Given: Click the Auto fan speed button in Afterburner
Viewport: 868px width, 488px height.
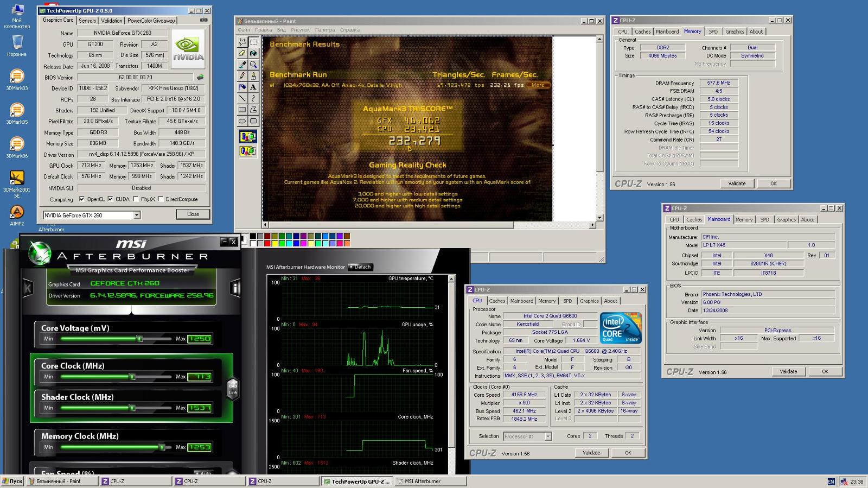Looking at the screenshot, I should pos(203,473).
